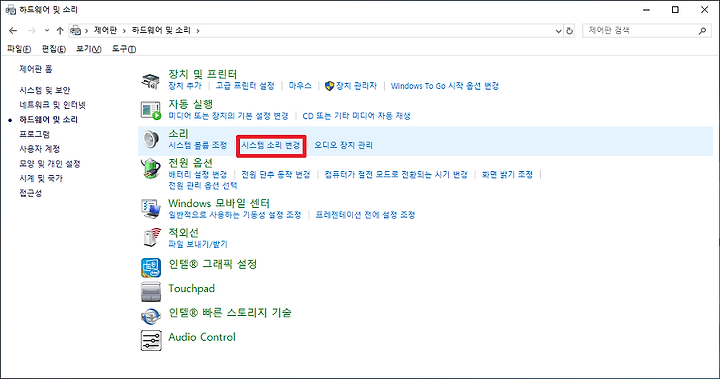Click the Devices and Printers (장치 및 프린터) icon
720x379 pixels.
click(x=151, y=80)
